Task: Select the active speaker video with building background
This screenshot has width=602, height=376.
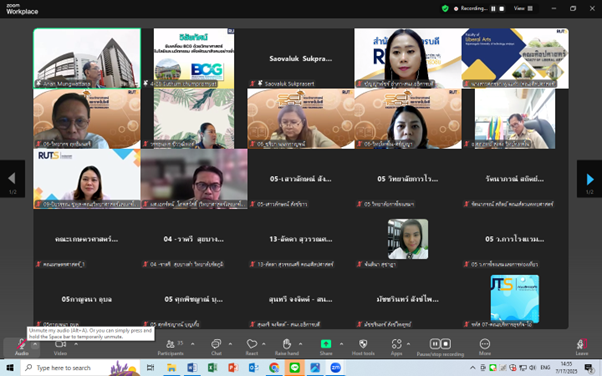Action: (x=87, y=58)
